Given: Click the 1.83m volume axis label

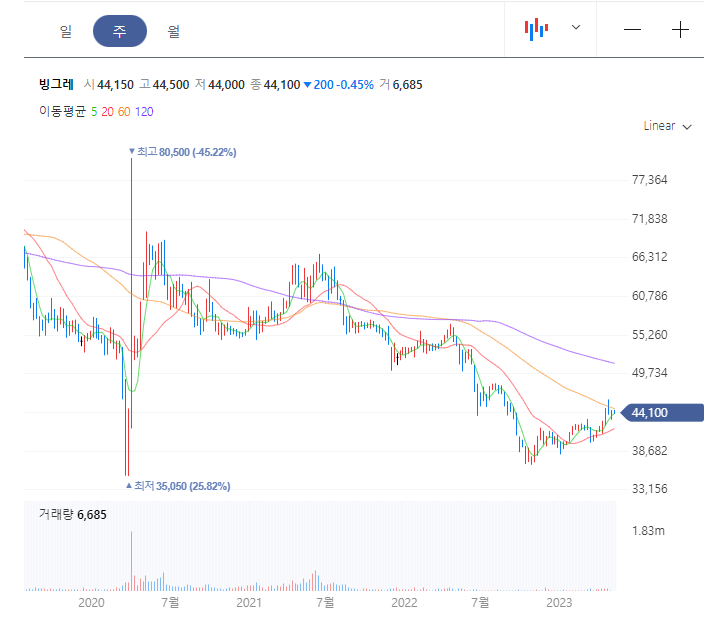Looking at the screenshot, I should [x=648, y=531].
